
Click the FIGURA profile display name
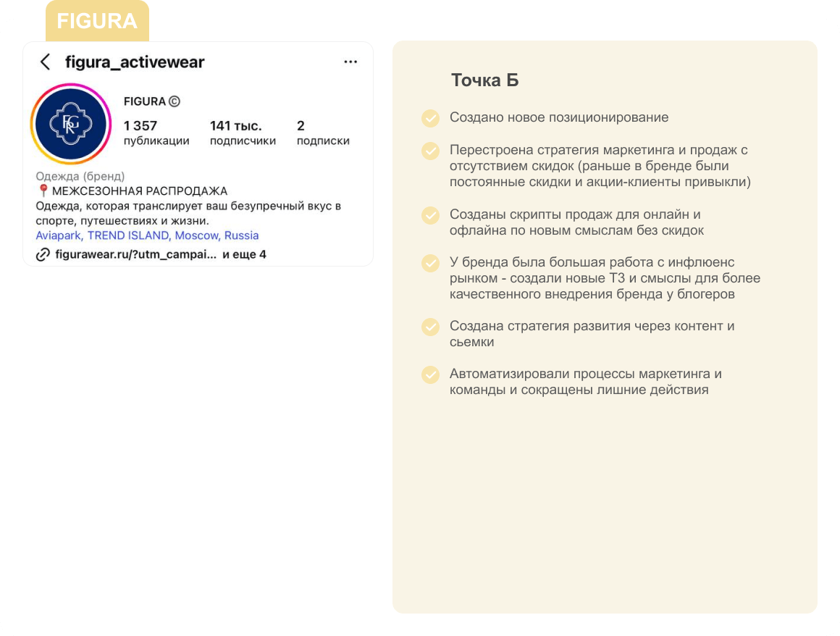tap(145, 101)
